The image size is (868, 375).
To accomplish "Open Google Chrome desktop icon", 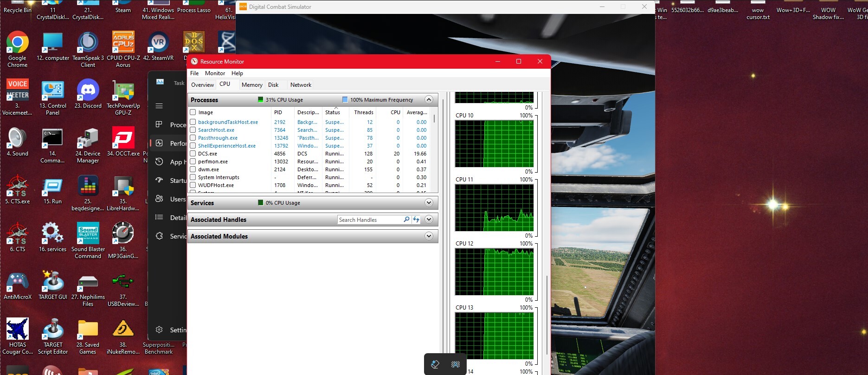I will [x=17, y=49].
